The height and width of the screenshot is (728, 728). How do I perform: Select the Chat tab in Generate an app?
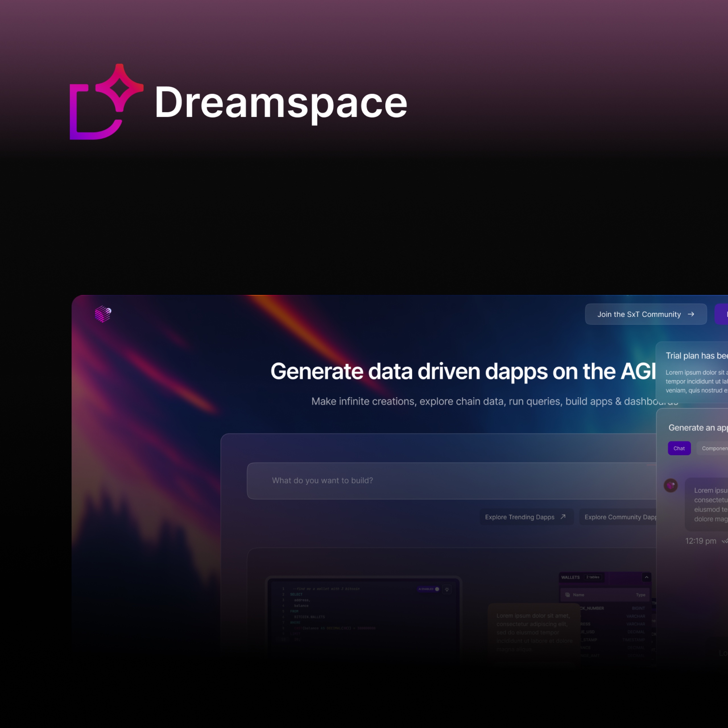pyautogui.click(x=679, y=448)
